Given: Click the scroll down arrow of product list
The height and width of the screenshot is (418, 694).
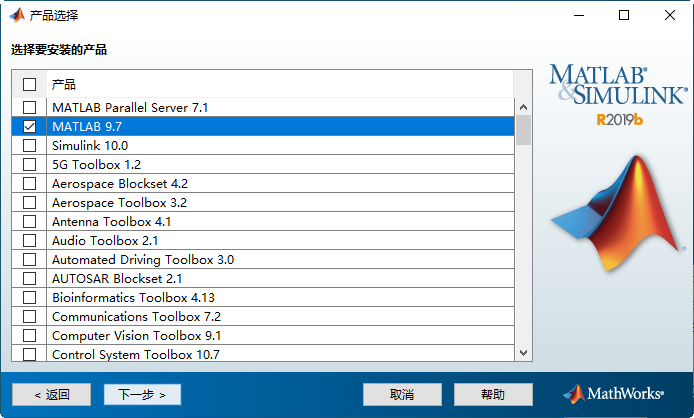Looking at the screenshot, I should 524,353.
